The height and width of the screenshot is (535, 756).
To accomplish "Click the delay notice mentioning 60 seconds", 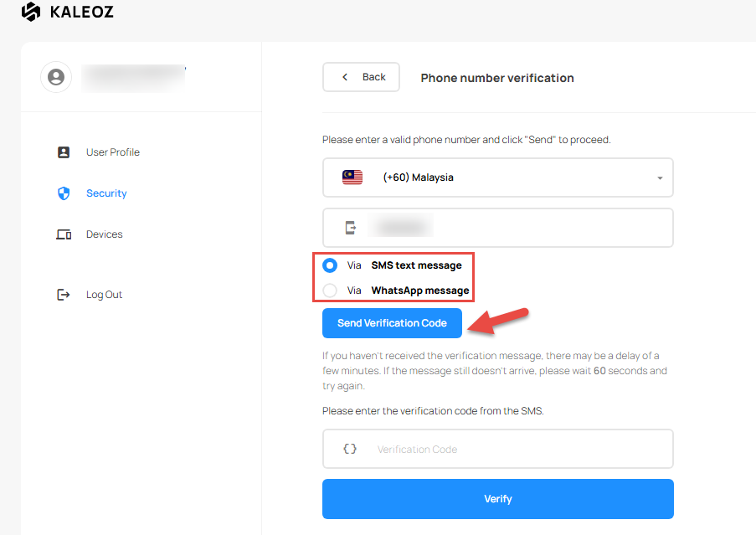I will [x=495, y=371].
